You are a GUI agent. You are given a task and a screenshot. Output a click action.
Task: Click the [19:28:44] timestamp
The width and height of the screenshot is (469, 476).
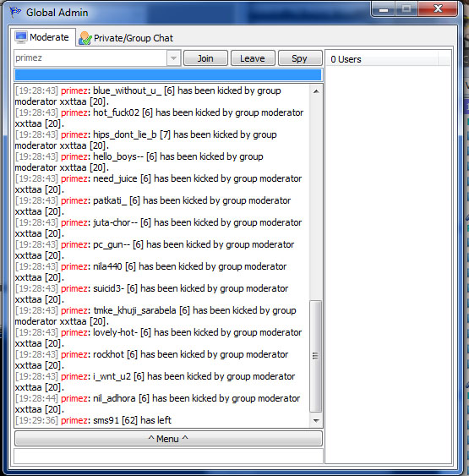point(36,398)
